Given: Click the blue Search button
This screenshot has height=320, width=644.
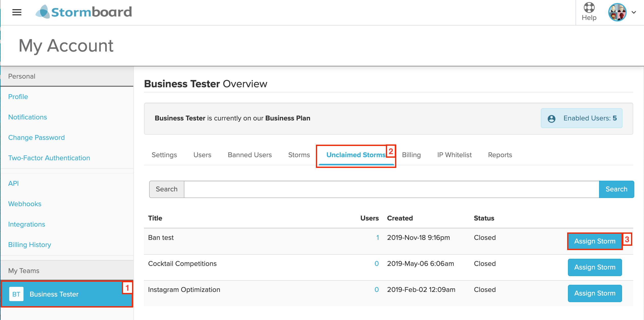Looking at the screenshot, I should (616, 189).
